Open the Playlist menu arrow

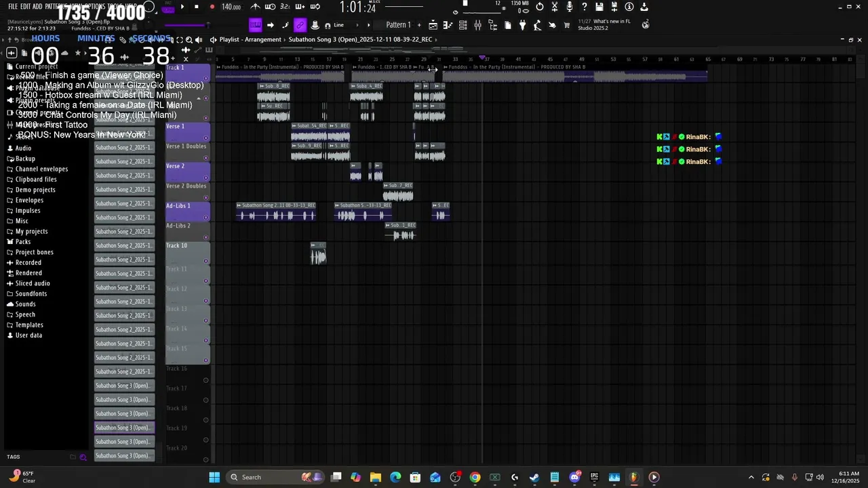pos(213,39)
